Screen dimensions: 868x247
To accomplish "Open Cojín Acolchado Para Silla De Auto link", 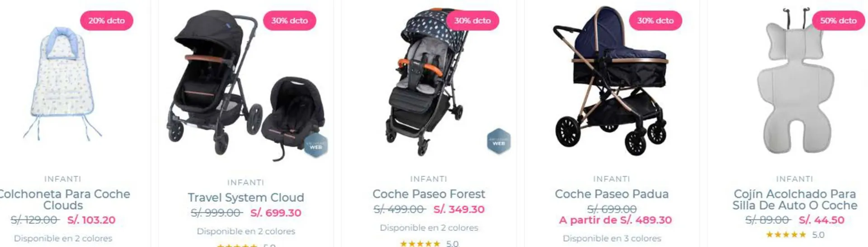I will (794, 199).
